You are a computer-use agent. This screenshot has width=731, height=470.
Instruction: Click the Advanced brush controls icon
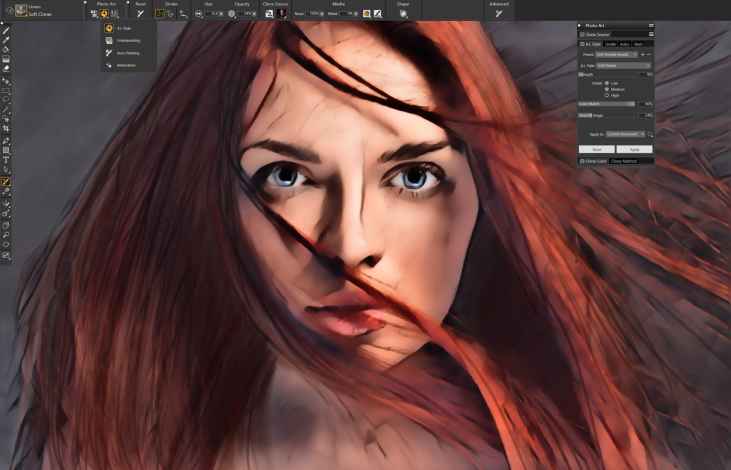(499, 14)
